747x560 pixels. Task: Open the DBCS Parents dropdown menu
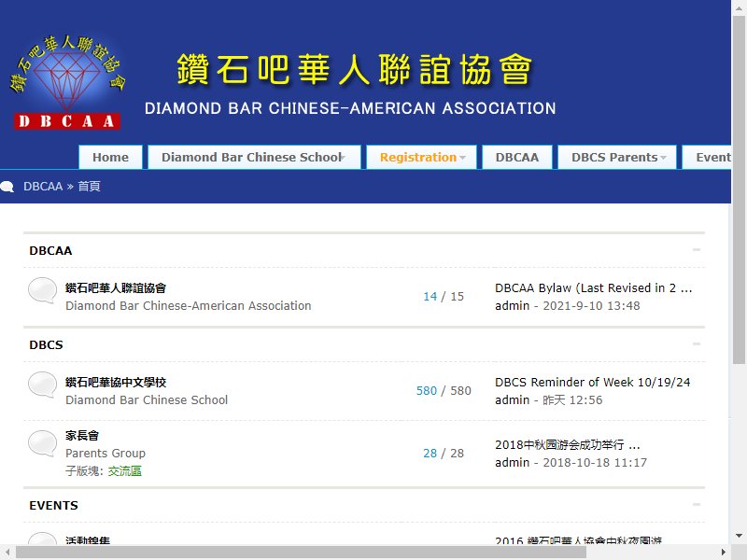[617, 157]
